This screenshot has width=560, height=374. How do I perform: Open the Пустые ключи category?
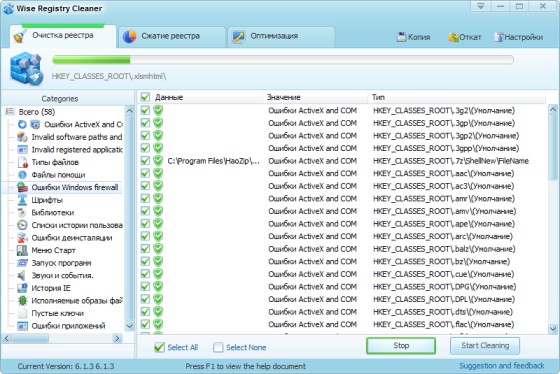pyautogui.click(x=58, y=313)
